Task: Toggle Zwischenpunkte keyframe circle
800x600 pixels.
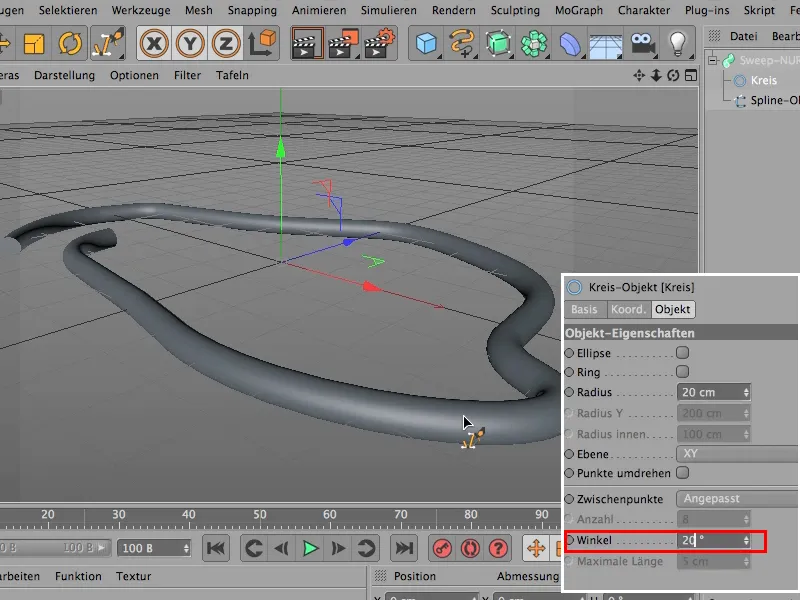Action: click(569, 498)
